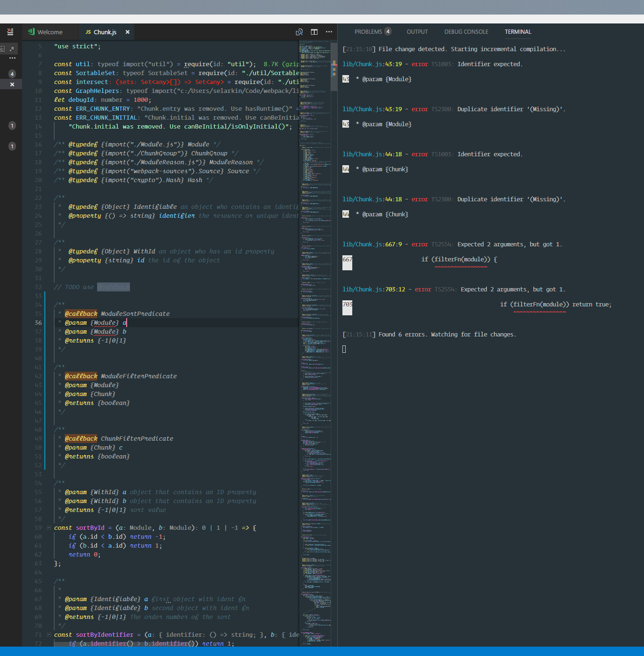Click the ModuleSortPredicate callback name
Viewport: 644px width, 656px height.
click(x=135, y=314)
